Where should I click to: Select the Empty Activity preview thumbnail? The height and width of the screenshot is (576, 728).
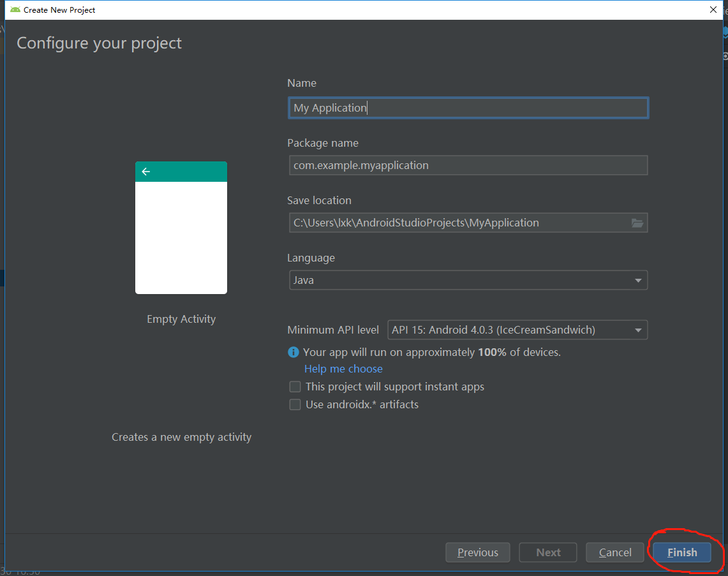pyautogui.click(x=181, y=228)
